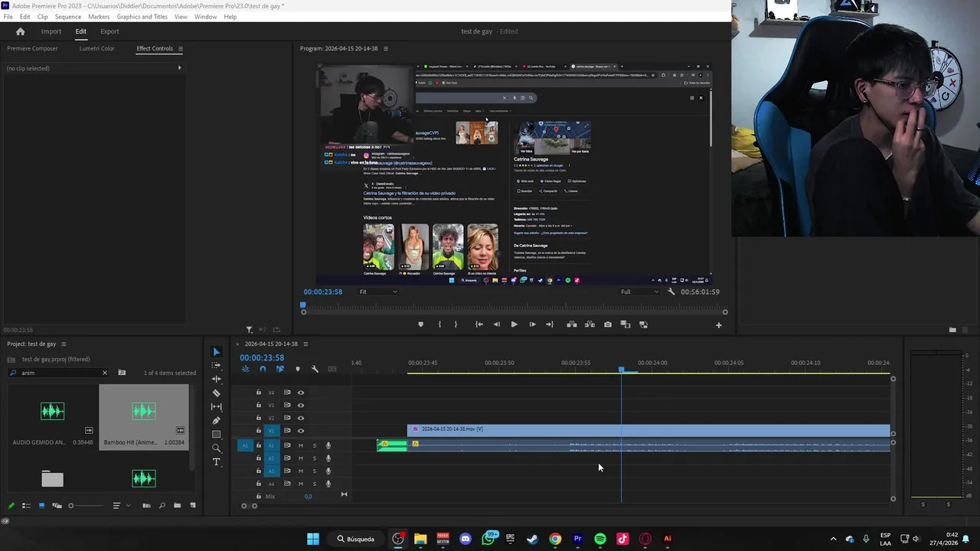Select the Zoom tool in timeline toolbar
Viewport: 980px width, 551px height.
(217, 448)
